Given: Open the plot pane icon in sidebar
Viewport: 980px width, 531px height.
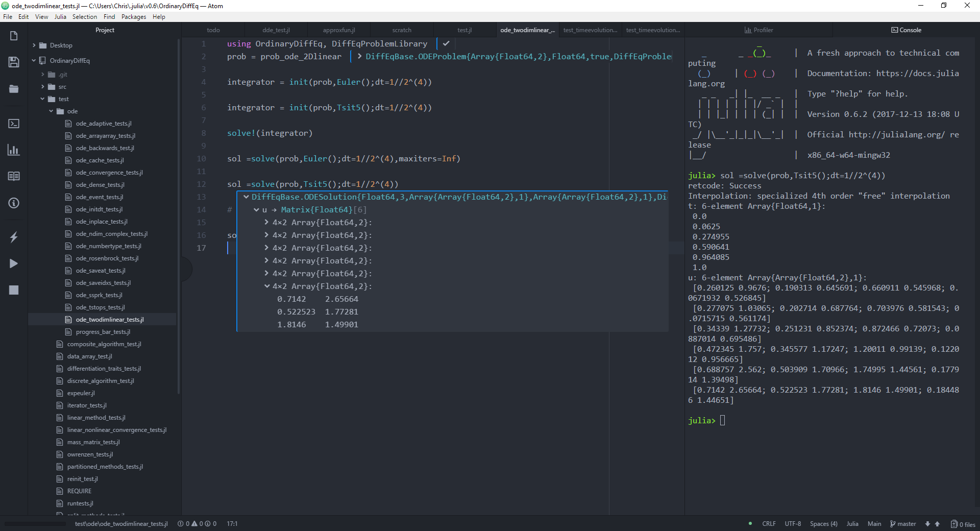Looking at the screenshot, I should 14,150.
